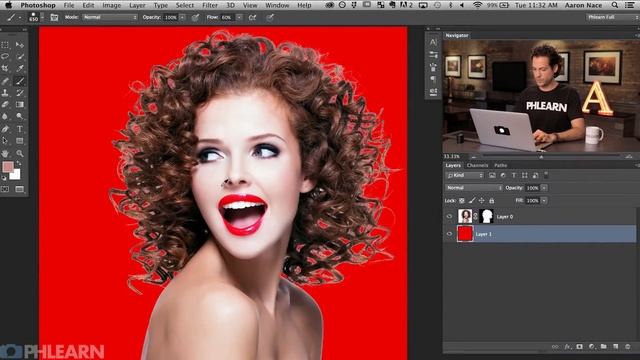Select the Eyedropper tool

pyautogui.click(x=19, y=68)
